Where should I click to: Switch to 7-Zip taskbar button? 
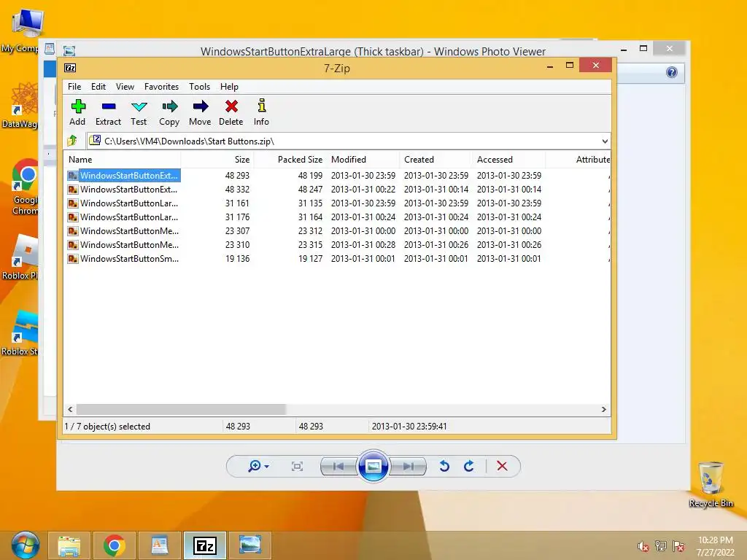click(x=205, y=545)
